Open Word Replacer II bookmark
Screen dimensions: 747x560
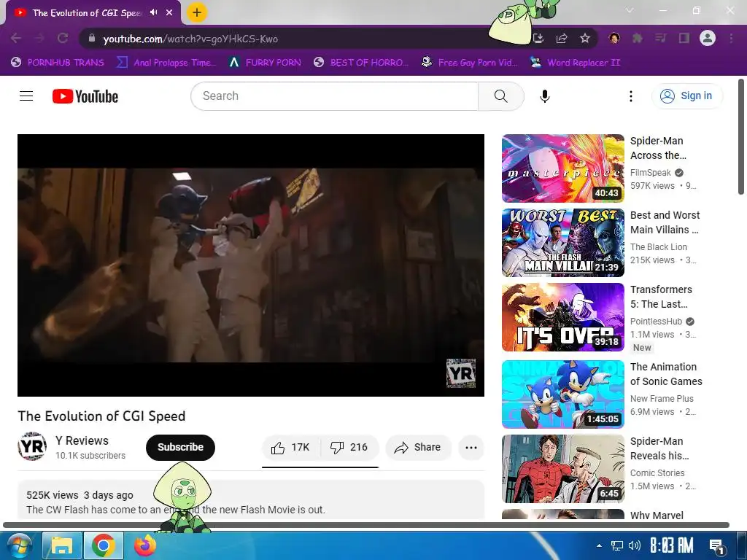(576, 62)
